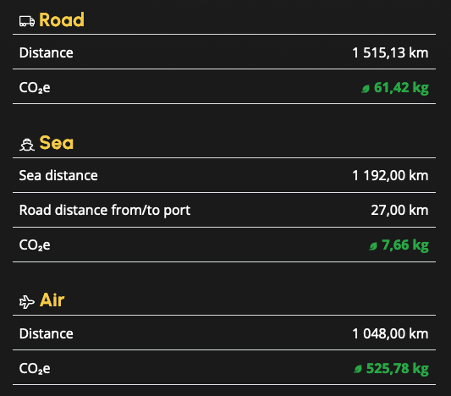Screen dimensions: 451x396
Task: Click the truck icon beside Road
Action: (27, 21)
